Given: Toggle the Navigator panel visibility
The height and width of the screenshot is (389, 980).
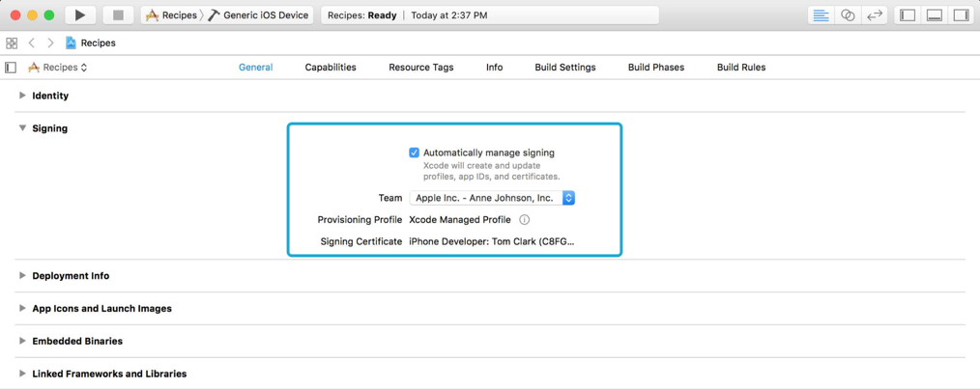Looking at the screenshot, I should [908, 15].
